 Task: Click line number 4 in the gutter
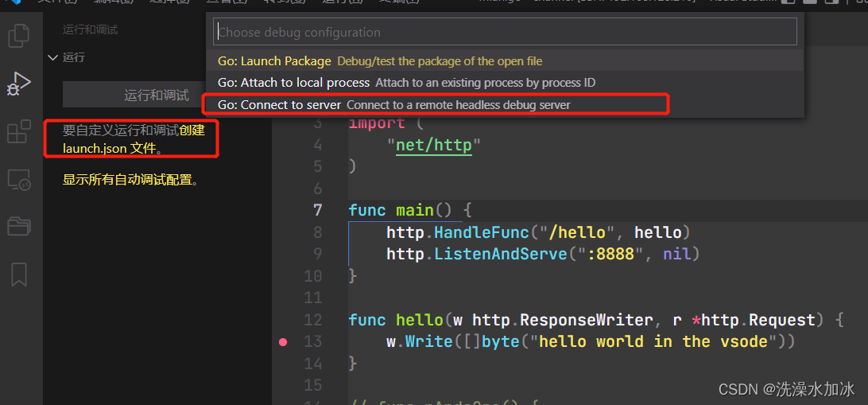tap(317, 145)
